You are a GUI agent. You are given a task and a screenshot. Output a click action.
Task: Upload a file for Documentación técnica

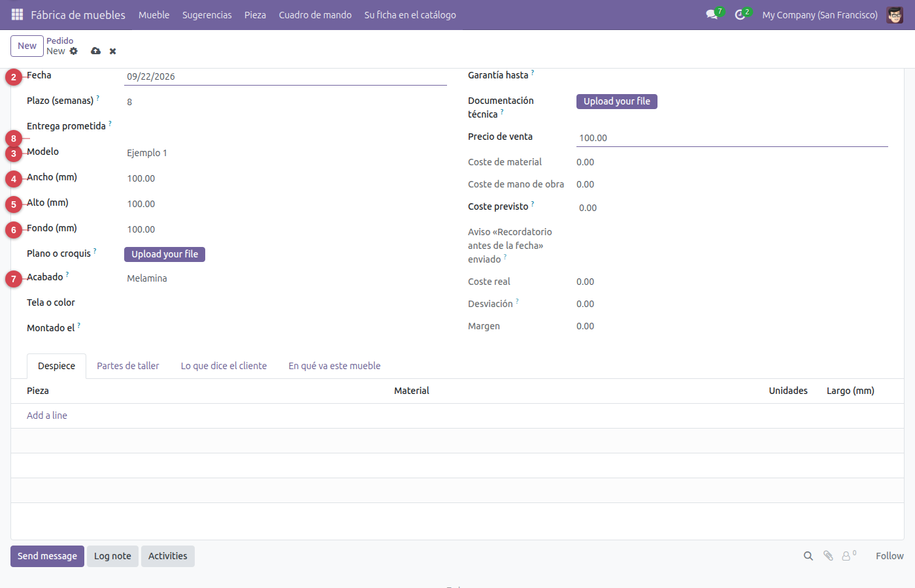[x=617, y=101]
